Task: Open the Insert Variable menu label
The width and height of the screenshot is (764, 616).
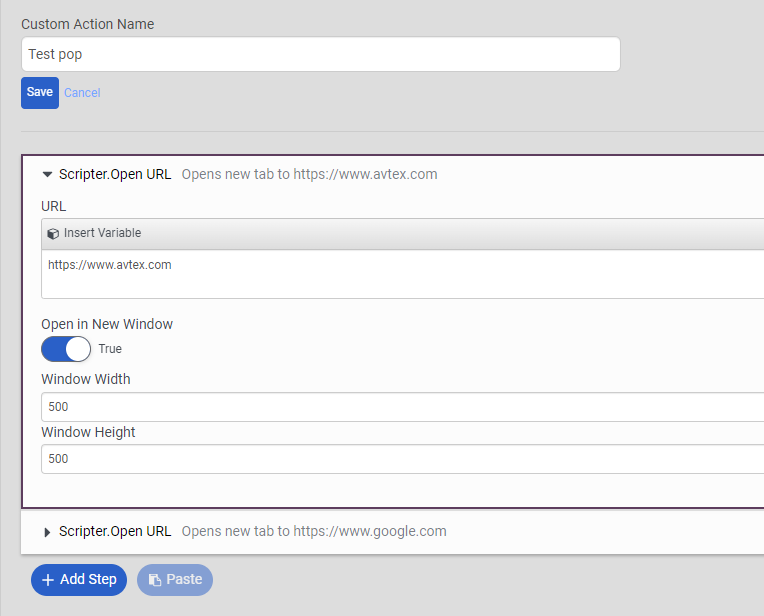Action: (102, 233)
